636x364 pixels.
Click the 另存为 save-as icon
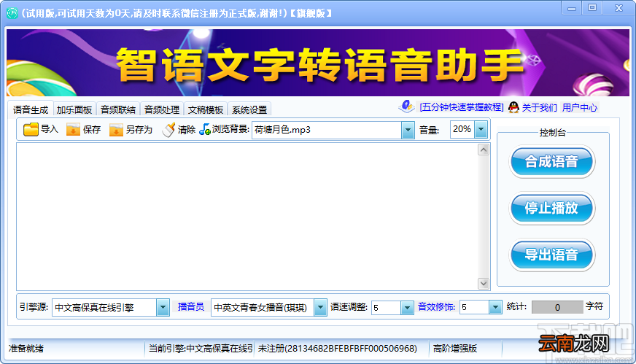(x=116, y=129)
